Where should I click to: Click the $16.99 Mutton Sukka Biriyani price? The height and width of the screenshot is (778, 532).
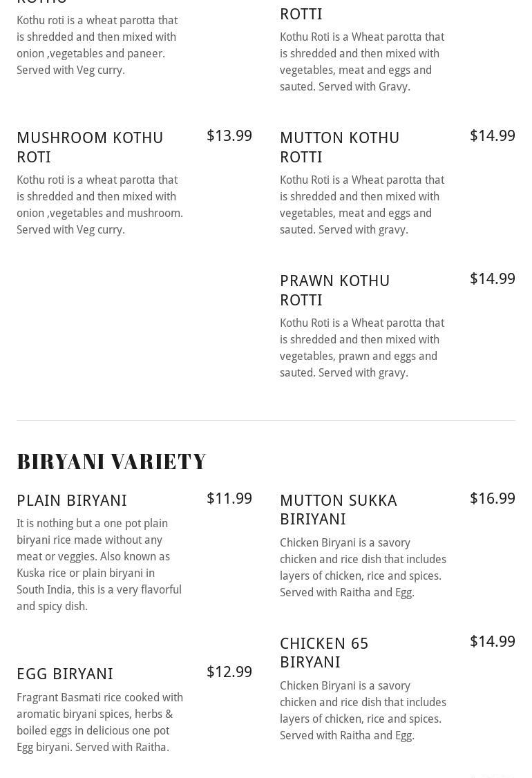(x=492, y=498)
